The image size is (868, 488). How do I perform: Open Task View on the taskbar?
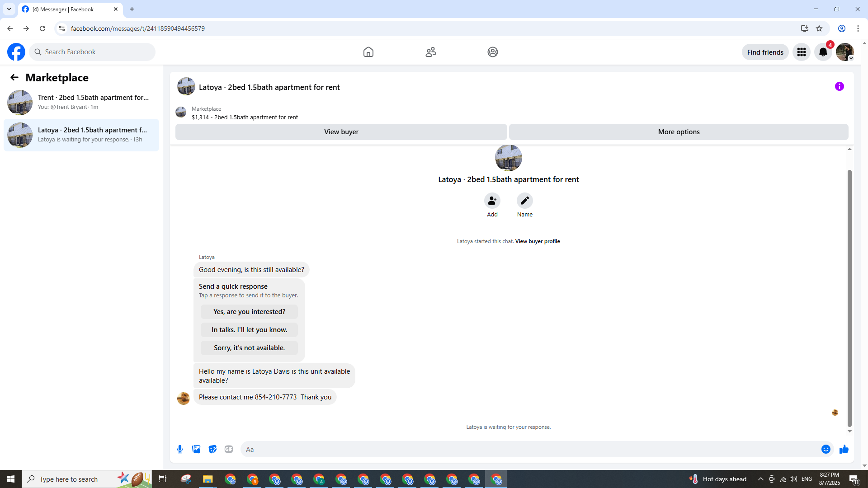pos(163,479)
